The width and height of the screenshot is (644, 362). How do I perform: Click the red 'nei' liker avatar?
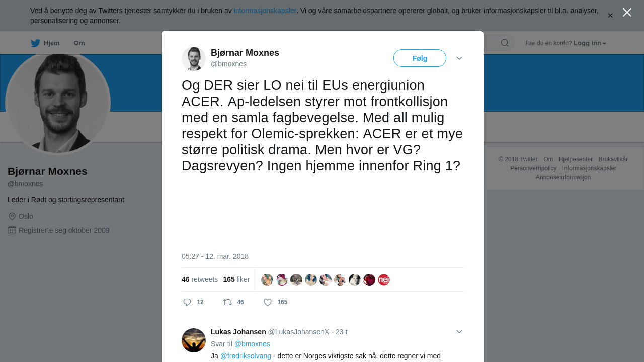(x=384, y=280)
